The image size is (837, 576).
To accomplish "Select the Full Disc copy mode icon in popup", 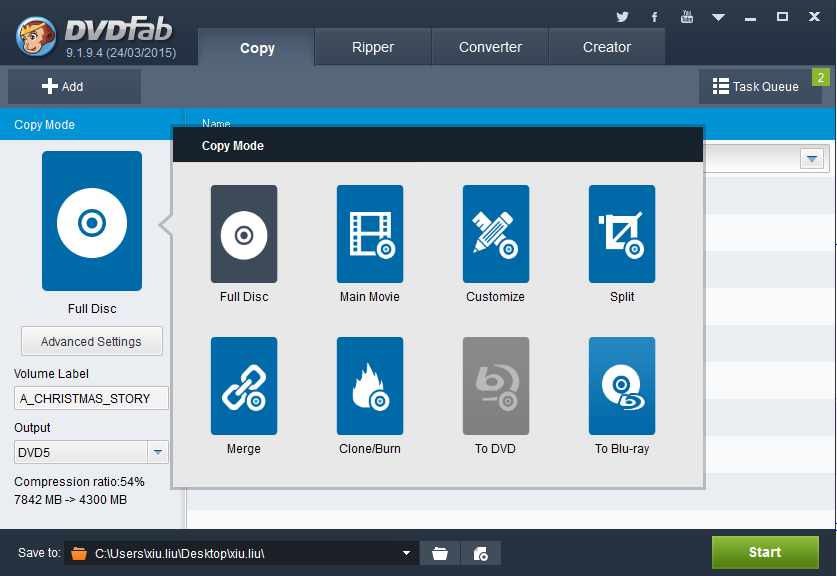I will pyautogui.click(x=244, y=234).
